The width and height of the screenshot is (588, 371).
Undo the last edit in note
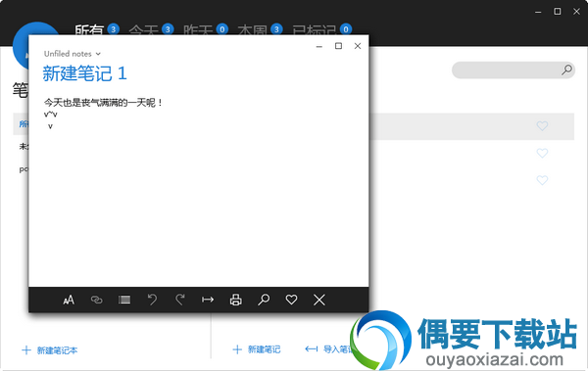click(152, 300)
